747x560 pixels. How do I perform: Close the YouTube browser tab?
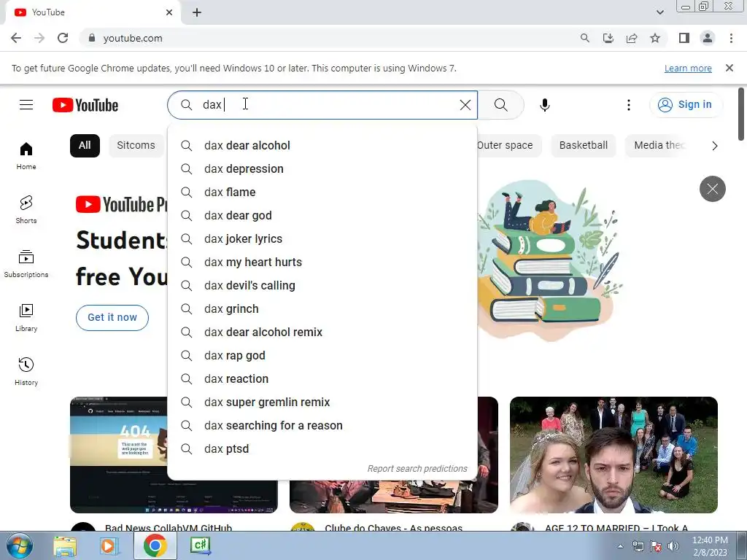click(169, 12)
